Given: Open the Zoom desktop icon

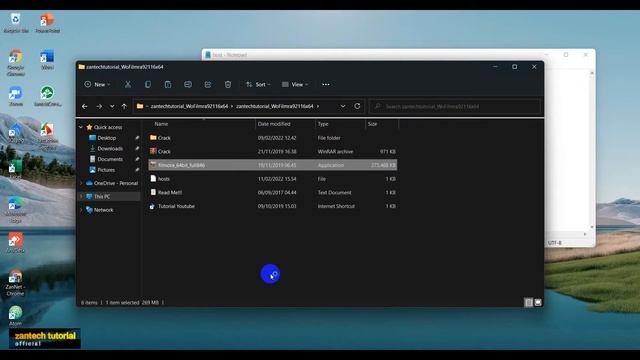Looking at the screenshot, I should point(16,96).
